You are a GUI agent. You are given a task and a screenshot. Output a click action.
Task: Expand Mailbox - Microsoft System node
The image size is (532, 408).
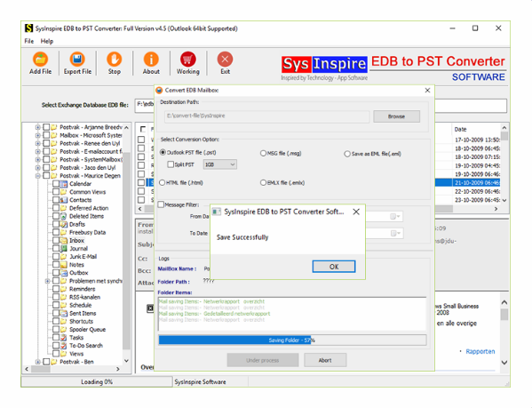38,135
